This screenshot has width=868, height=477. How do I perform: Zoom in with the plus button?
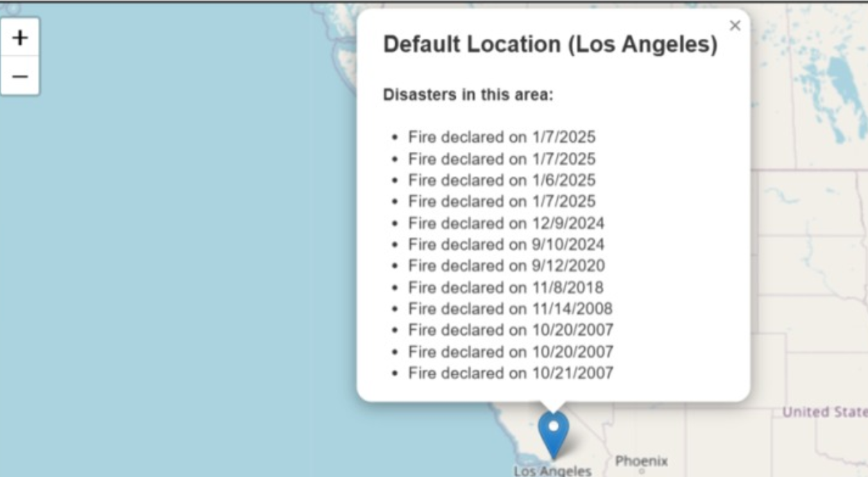pyautogui.click(x=20, y=37)
